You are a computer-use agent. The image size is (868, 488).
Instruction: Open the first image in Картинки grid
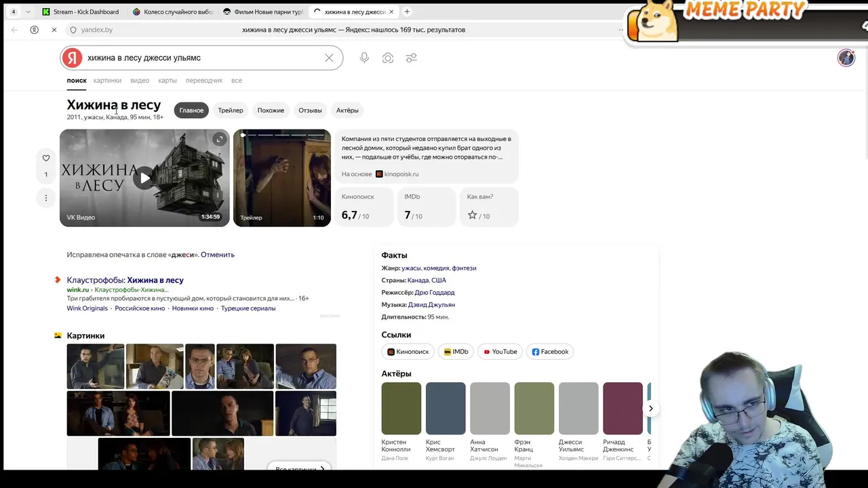click(95, 366)
